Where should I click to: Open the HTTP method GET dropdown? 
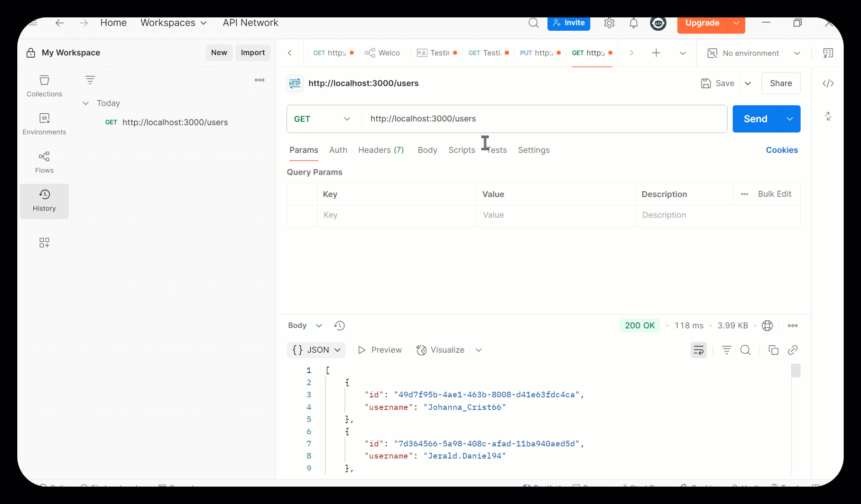click(x=322, y=119)
